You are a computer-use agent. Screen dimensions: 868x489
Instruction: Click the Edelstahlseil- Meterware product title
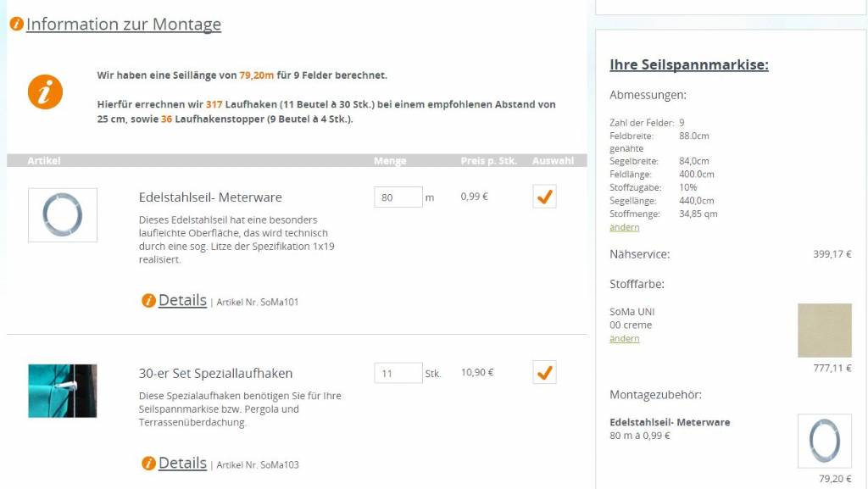click(210, 197)
